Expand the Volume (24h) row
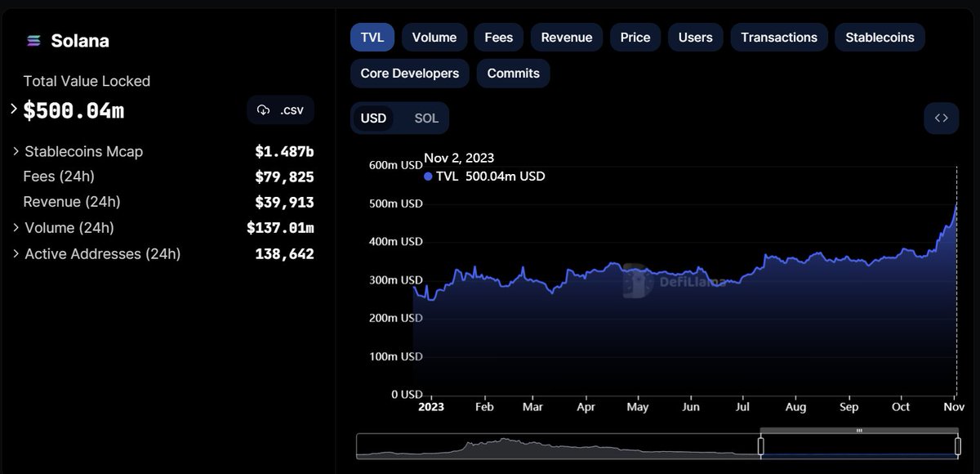This screenshot has height=474, width=980. coord(16,228)
